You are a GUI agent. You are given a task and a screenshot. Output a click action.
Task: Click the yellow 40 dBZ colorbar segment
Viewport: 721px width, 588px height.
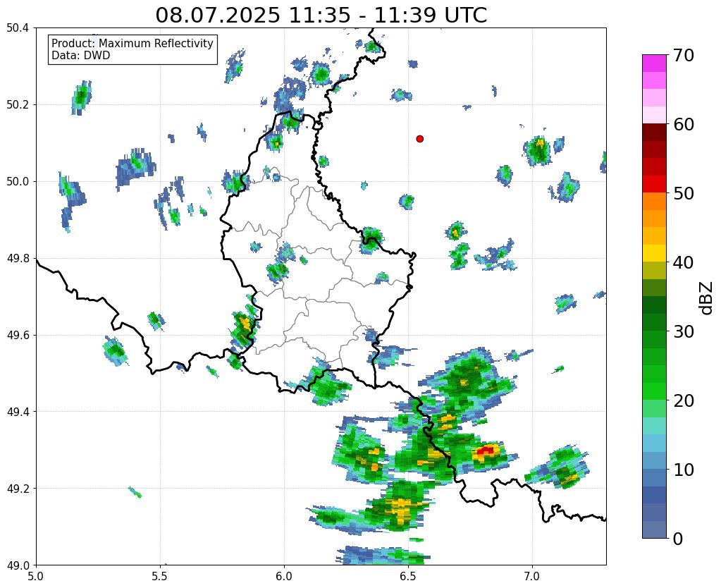point(654,253)
